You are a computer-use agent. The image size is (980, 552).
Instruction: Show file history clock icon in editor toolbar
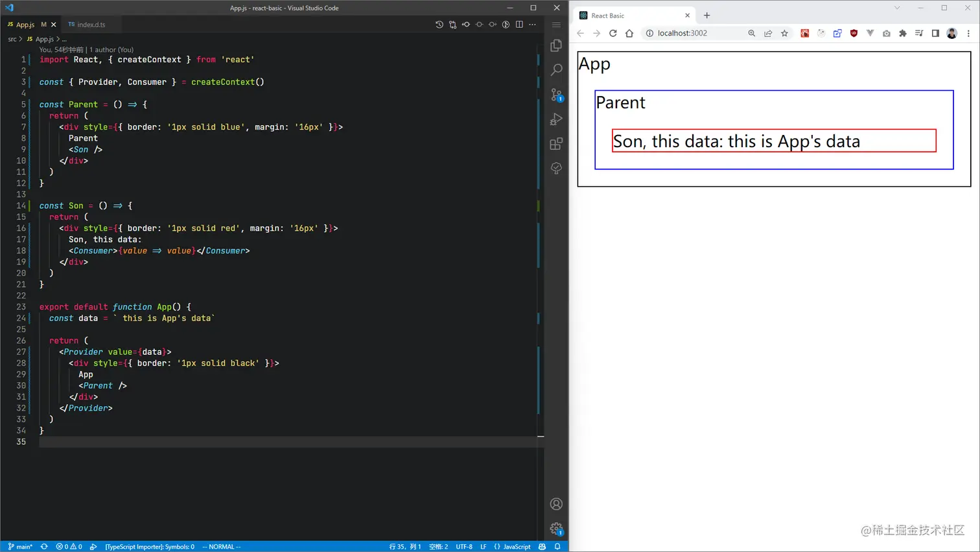click(439, 25)
